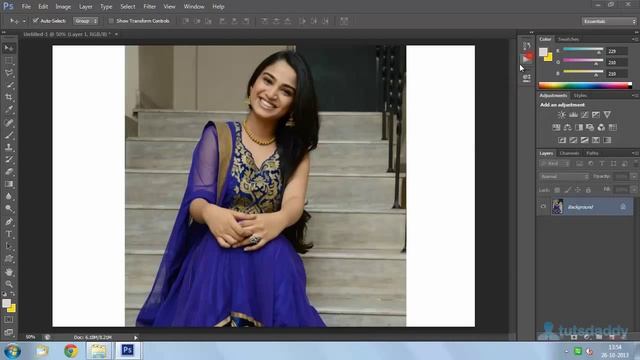
Task: Select the Rectangular Marquee tool
Action: pos(9,60)
